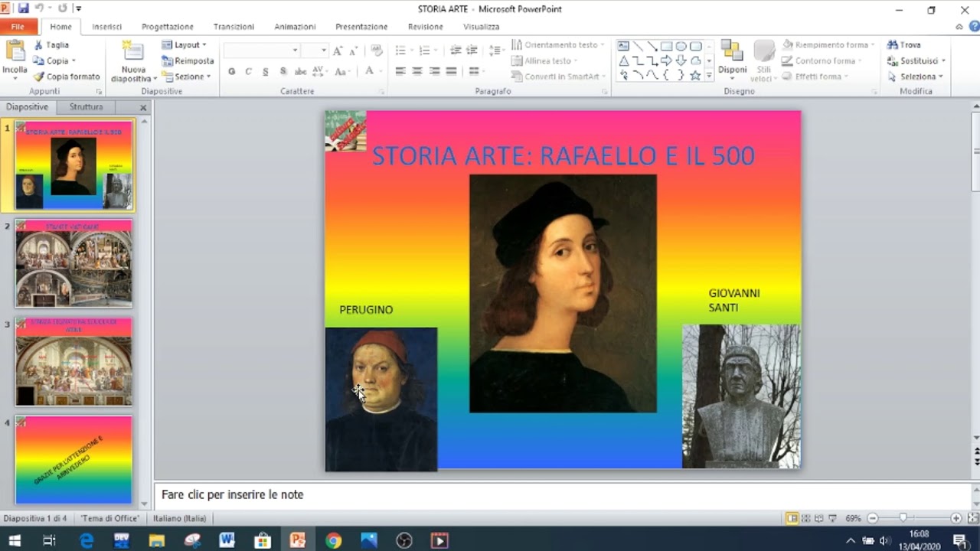Open Disponi arrange options
The width and height of the screenshot is (980, 551).
(x=733, y=60)
